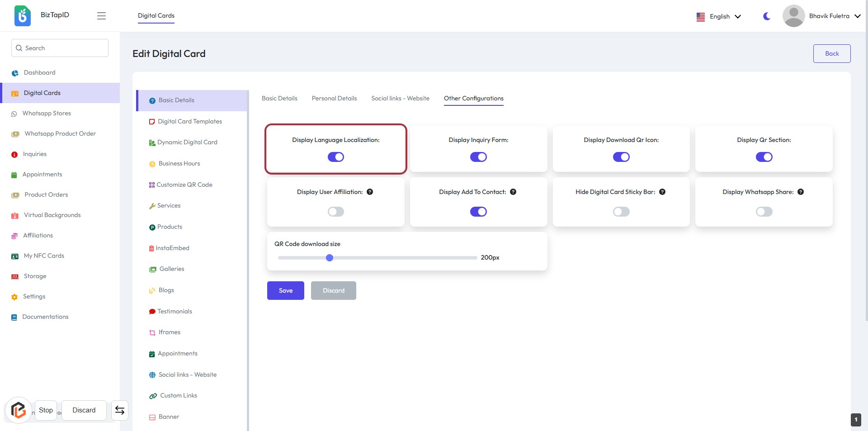868x431 pixels.
Task: Click the BizTapID logo icon
Action: (x=23, y=16)
